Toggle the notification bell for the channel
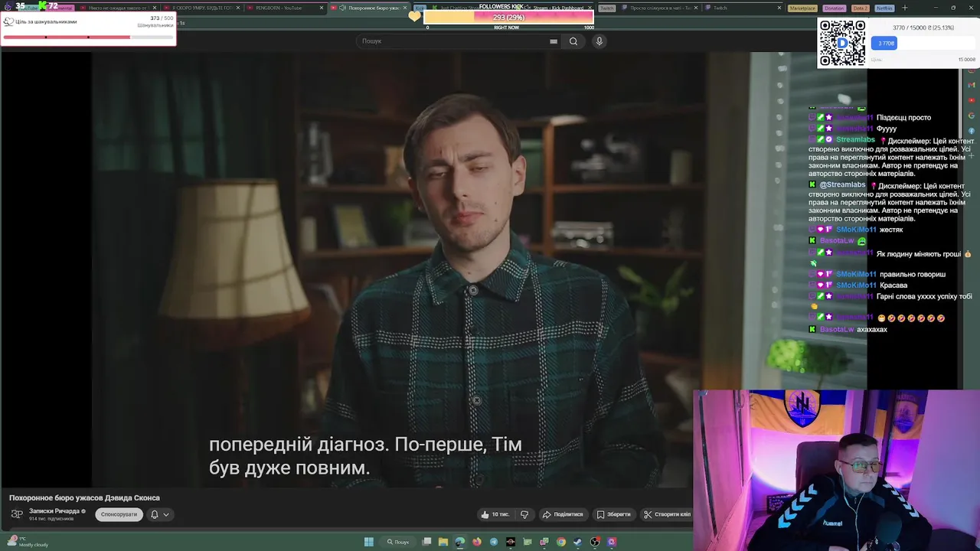This screenshot has height=551, width=980. click(x=154, y=514)
